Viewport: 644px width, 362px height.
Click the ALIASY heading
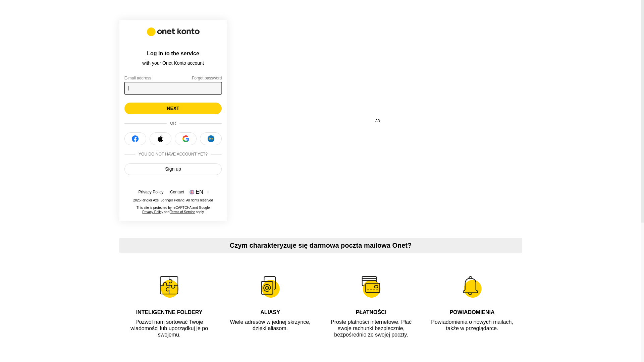[270, 312]
